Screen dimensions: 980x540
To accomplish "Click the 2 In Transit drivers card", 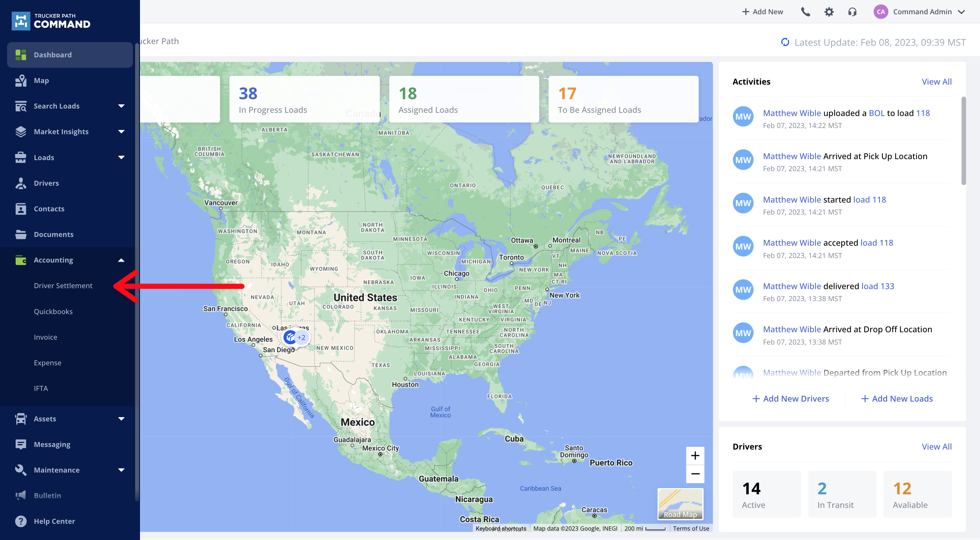I will click(x=842, y=494).
